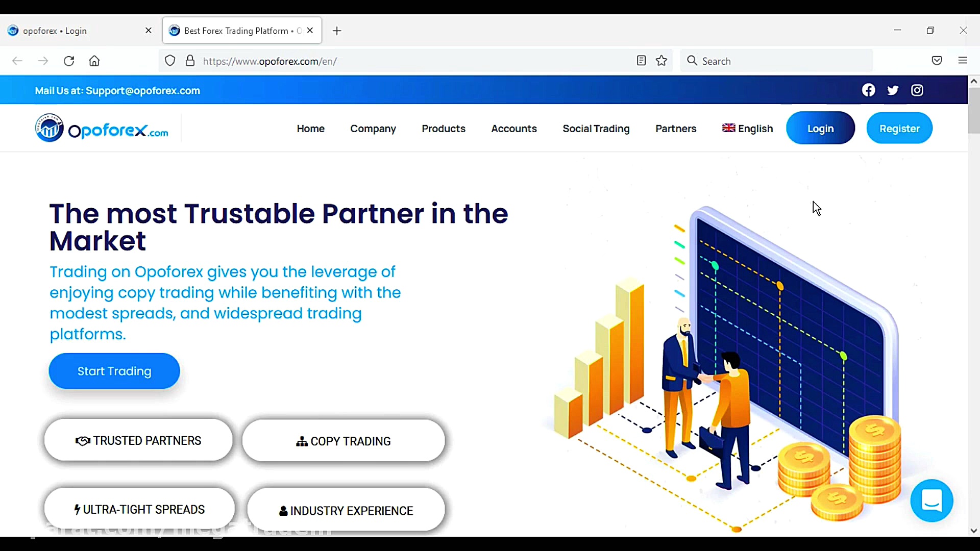
Task: Switch to the opoforex • Login tab
Action: (x=80, y=31)
